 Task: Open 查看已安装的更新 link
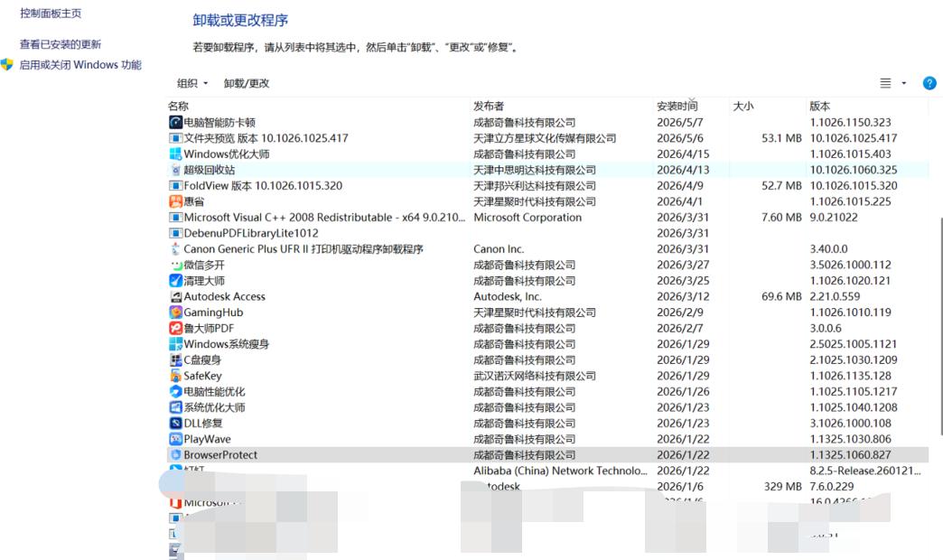click(61, 44)
